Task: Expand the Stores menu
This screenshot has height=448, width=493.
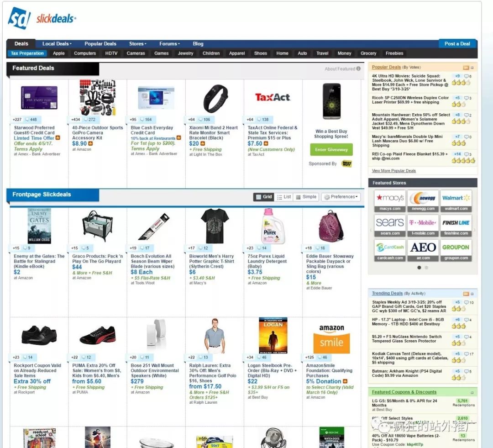Action: 138,44
